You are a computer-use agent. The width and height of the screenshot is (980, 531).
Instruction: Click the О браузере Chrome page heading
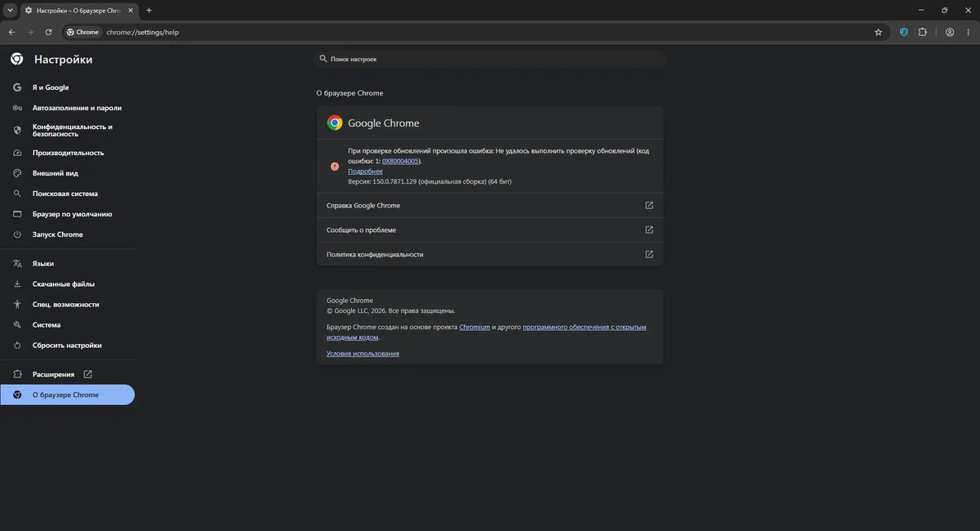(350, 93)
